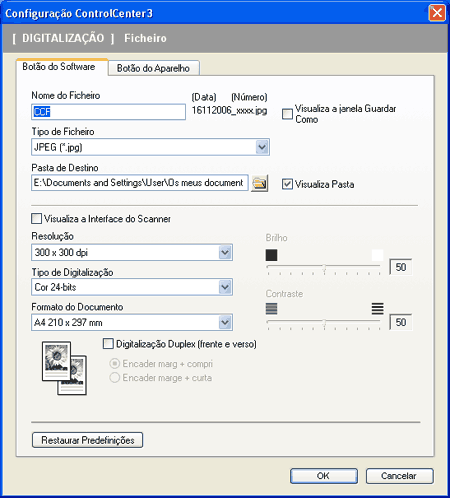
Task: Open Formato do Documento A4 dropdown
Action: click(225, 322)
